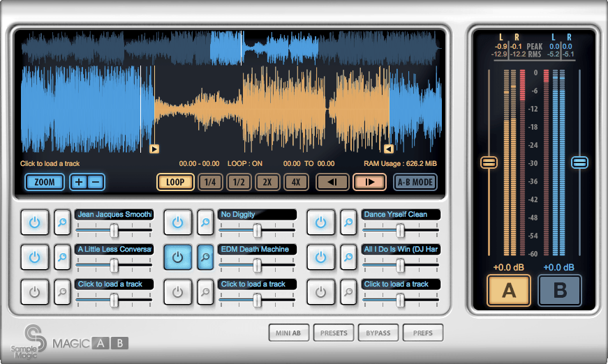608x364 pixels.
Task: Click the BYPASS button
Action: point(378,333)
